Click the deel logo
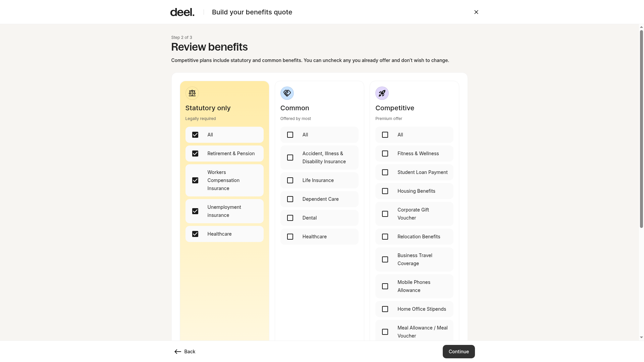Screen dimensions: 644x362 [182, 12]
